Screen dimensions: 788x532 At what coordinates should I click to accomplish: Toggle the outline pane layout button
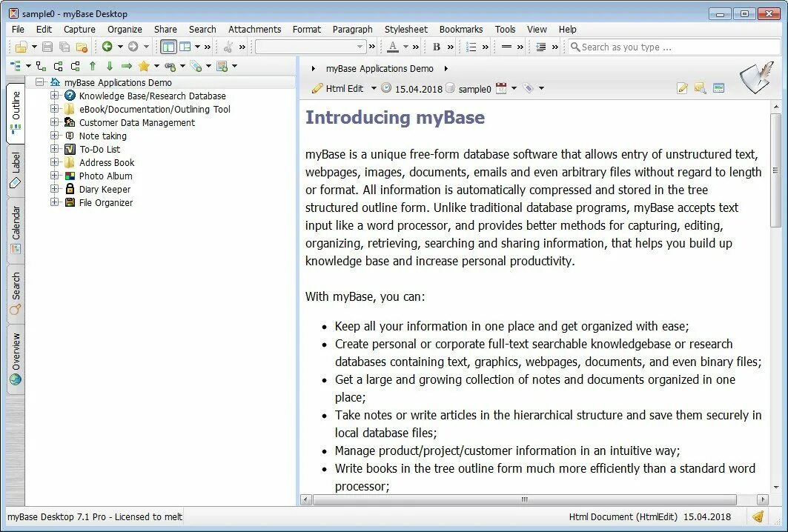[168, 47]
